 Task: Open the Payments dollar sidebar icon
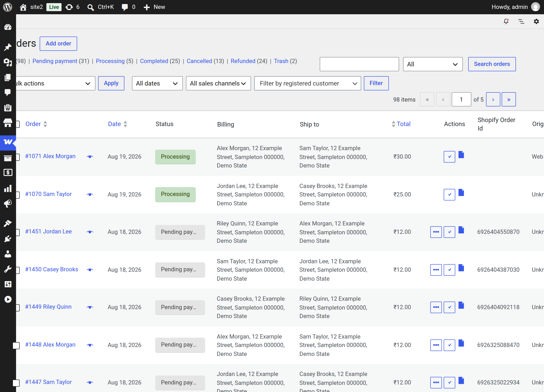pyautogui.click(x=8, y=172)
